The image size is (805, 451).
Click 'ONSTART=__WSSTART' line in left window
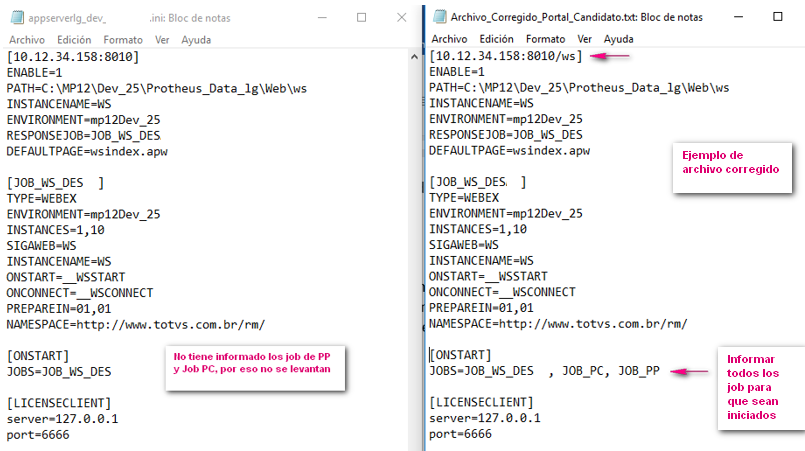(x=66, y=277)
